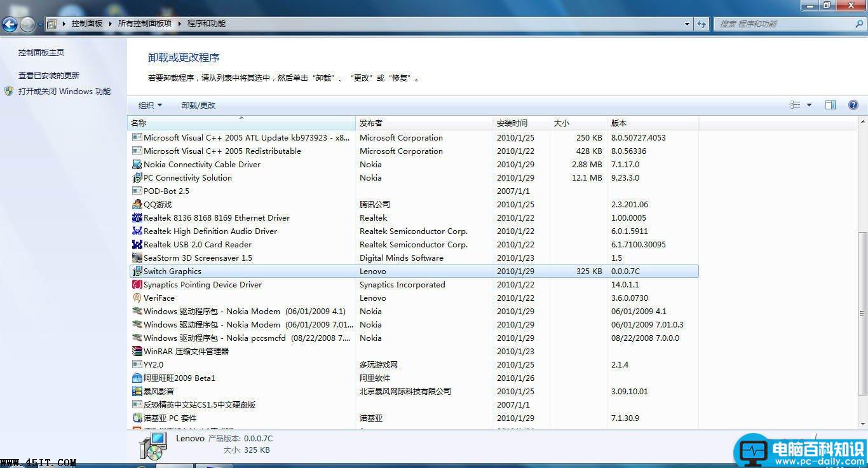
Task: Click the Visual C++ 2005 ATL Update icon
Action: pyautogui.click(x=137, y=137)
